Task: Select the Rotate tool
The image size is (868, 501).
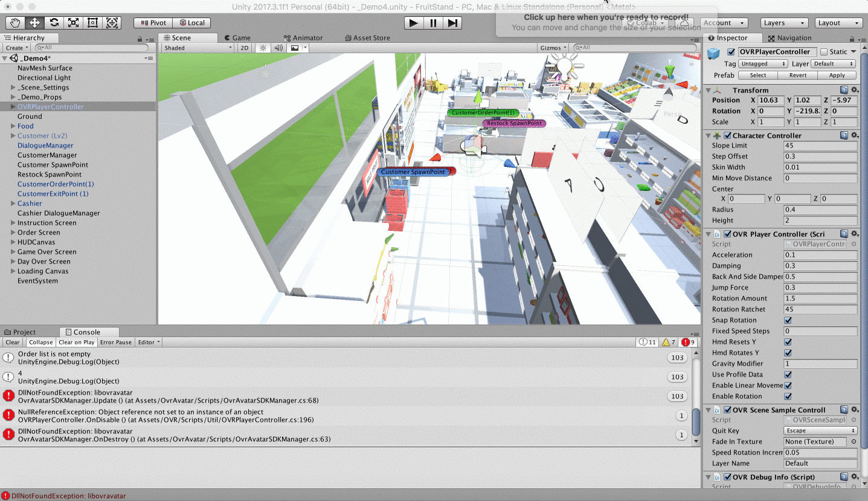Action: pos(54,23)
